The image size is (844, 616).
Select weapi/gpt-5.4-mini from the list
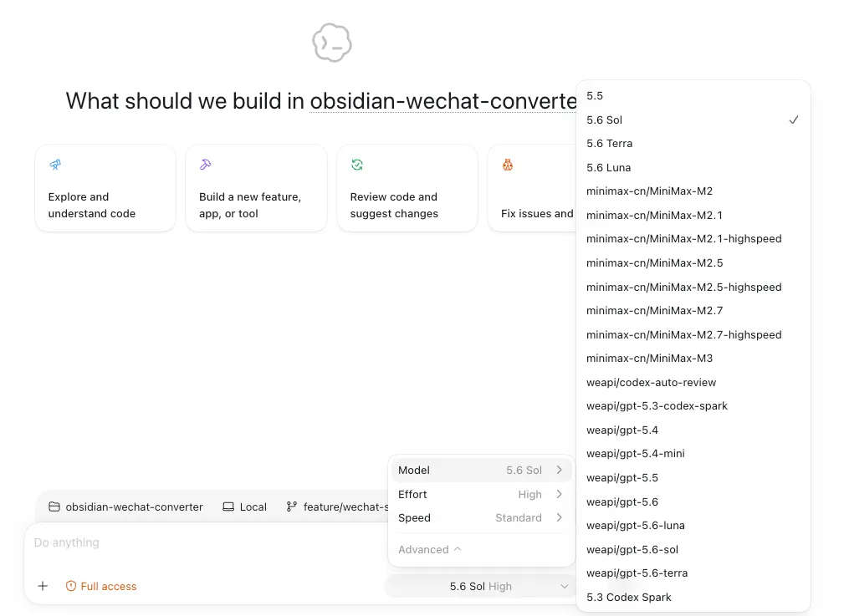(x=693, y=454)
